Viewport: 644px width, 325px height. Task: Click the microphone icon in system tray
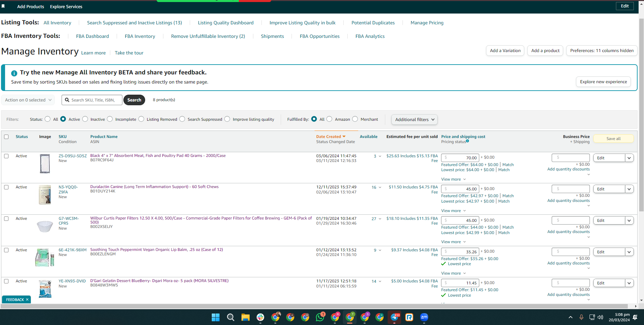pyautogui.click(x=581, y=317)
